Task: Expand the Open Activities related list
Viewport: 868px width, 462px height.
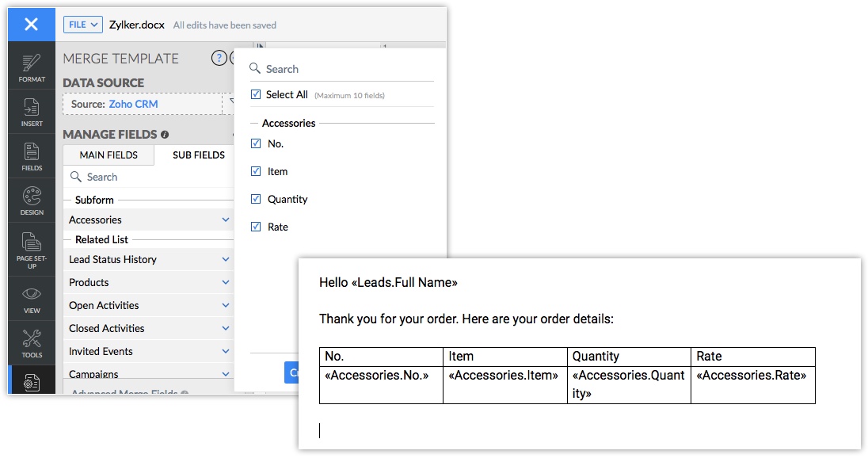Action: coord(226,305)
